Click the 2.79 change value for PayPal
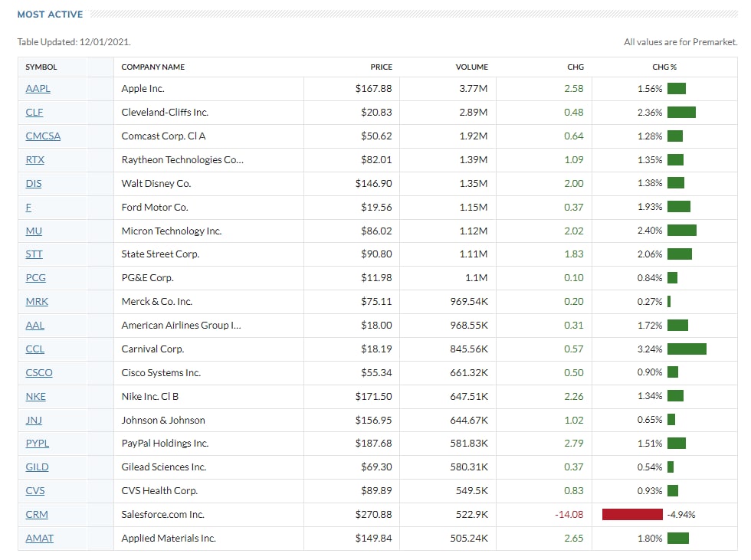Screen dimensions: 751x560 (574, 444)
